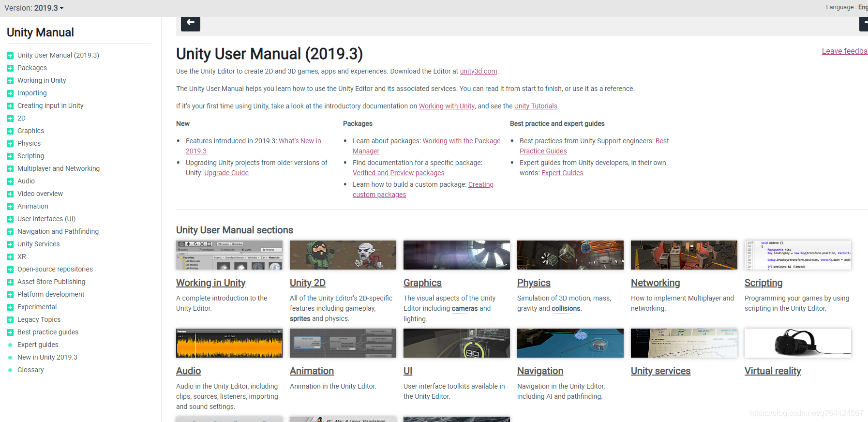
Task: Expand the Best practice guides plus icon
Action: 10,332
